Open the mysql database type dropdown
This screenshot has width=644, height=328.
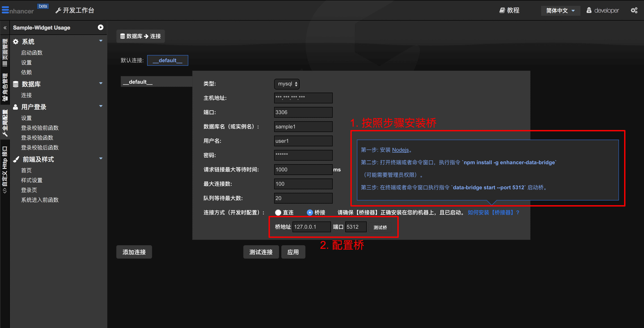tap(287, 84)
